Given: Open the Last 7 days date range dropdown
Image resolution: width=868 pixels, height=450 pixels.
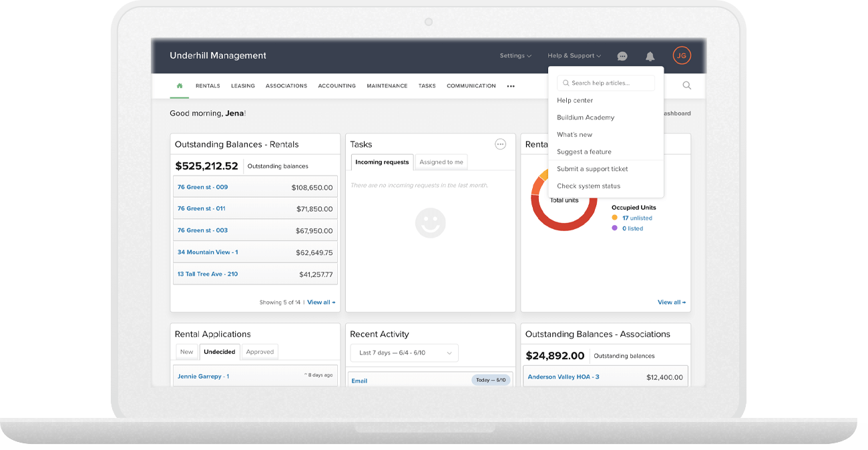Looking at the screenshot, I should (404, 353).
